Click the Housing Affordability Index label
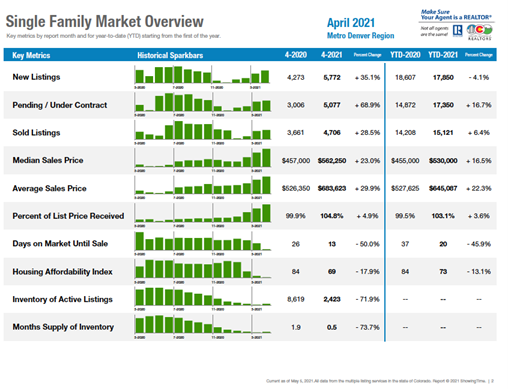The height and width of the screenshot is (389, 508). point(62,272)
